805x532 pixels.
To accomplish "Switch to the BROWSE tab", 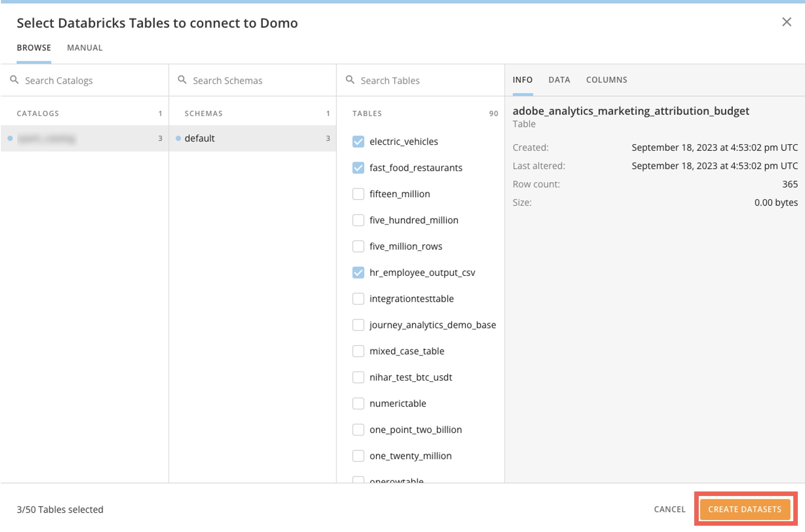I will pos(33,47).
